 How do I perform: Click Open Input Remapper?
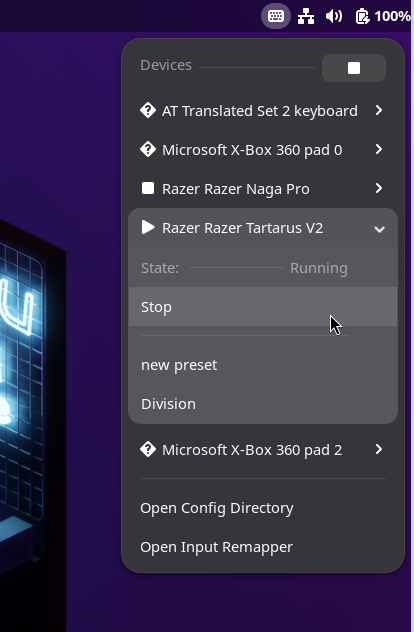coord(263,547)
